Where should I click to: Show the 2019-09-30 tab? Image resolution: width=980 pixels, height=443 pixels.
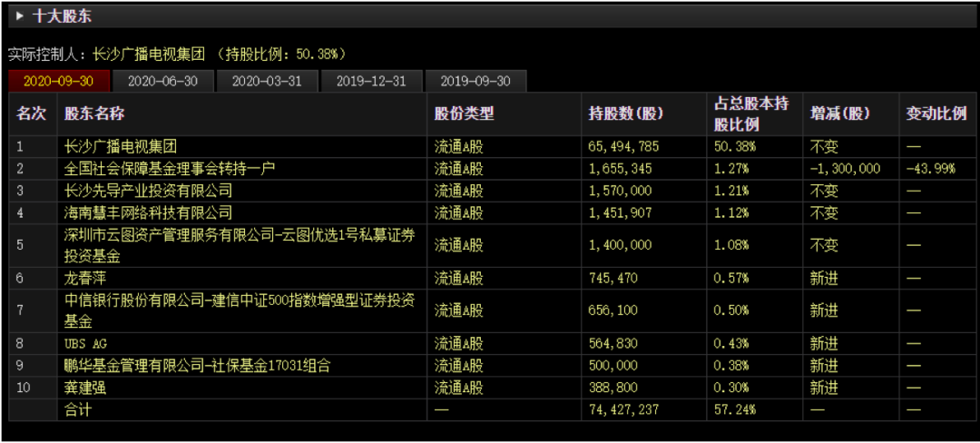pos(475,82)
